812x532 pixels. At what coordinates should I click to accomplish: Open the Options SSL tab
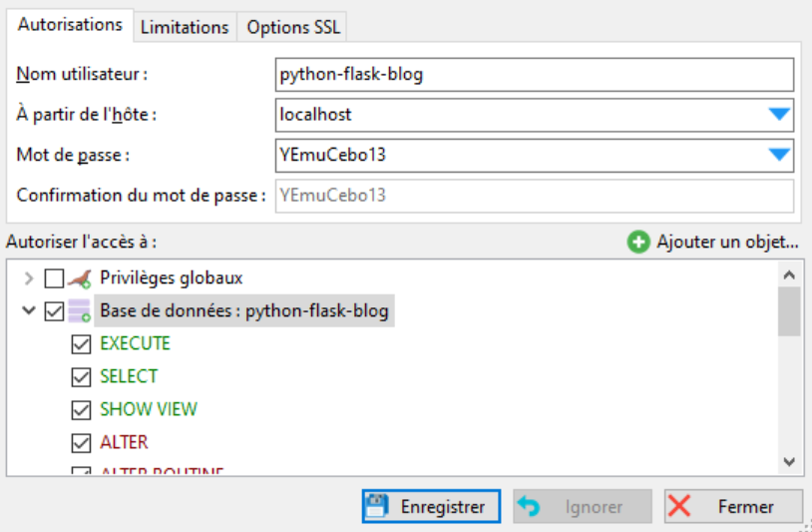[293, 28]
